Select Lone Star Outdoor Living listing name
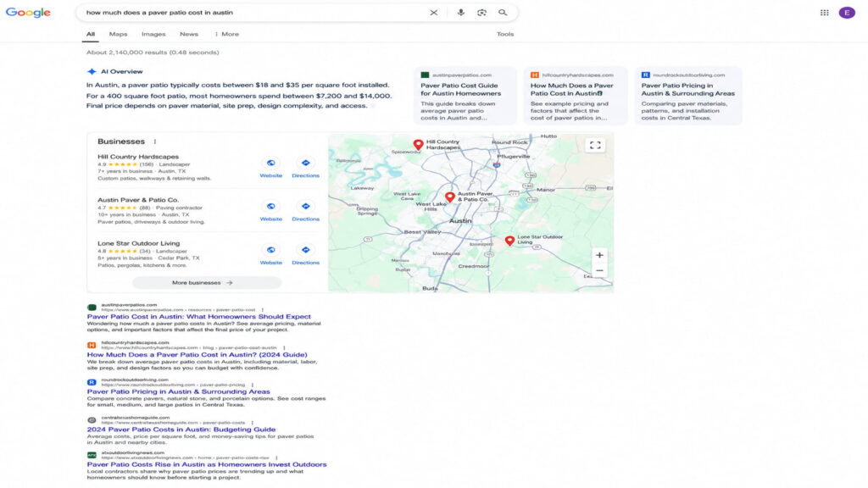The height and width of the screenshot is (488, 868). [138, 243]
